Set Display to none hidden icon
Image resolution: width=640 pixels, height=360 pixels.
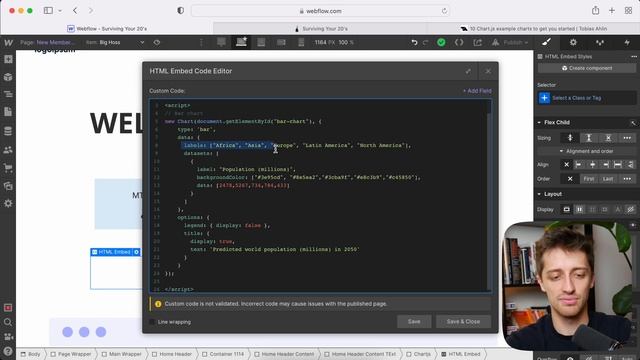pyautogui.click(x=631, y=209)
